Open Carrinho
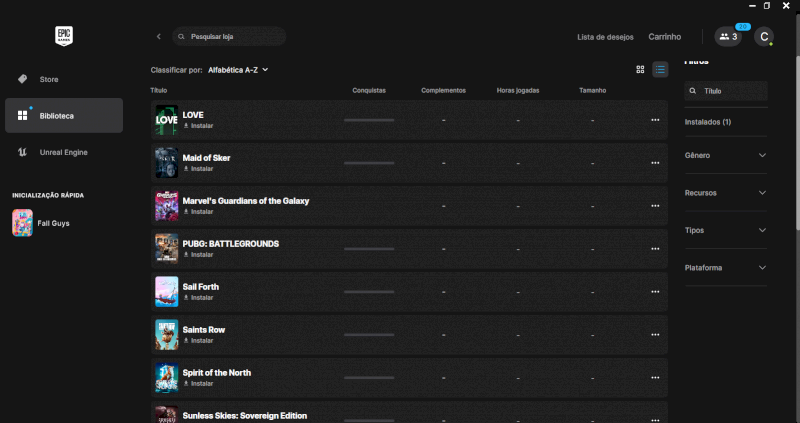 [x=664, y=37]
